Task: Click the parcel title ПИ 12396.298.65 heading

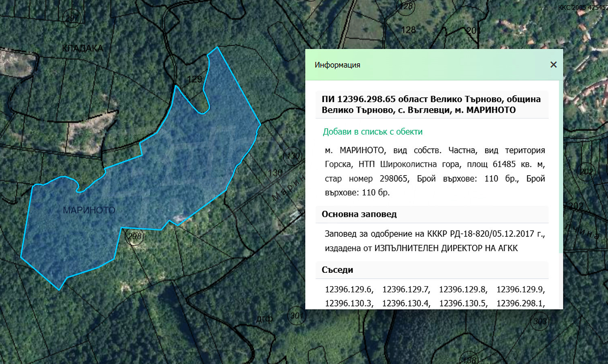Action: 431,105
